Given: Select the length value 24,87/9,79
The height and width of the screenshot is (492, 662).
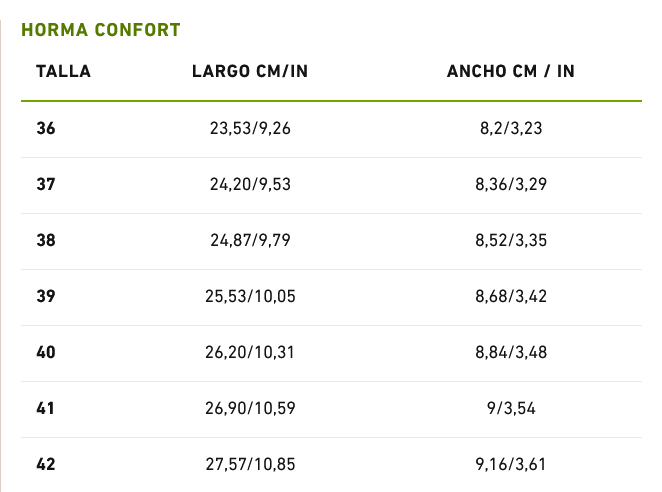Looking at the screenshot, I should coord(250,240).
